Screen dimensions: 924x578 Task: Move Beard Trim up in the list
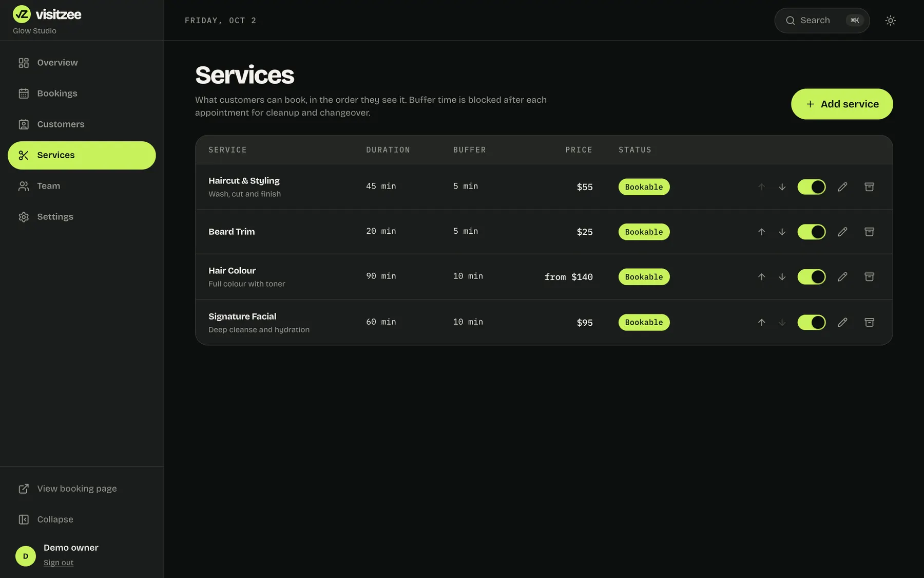(761, 232)
